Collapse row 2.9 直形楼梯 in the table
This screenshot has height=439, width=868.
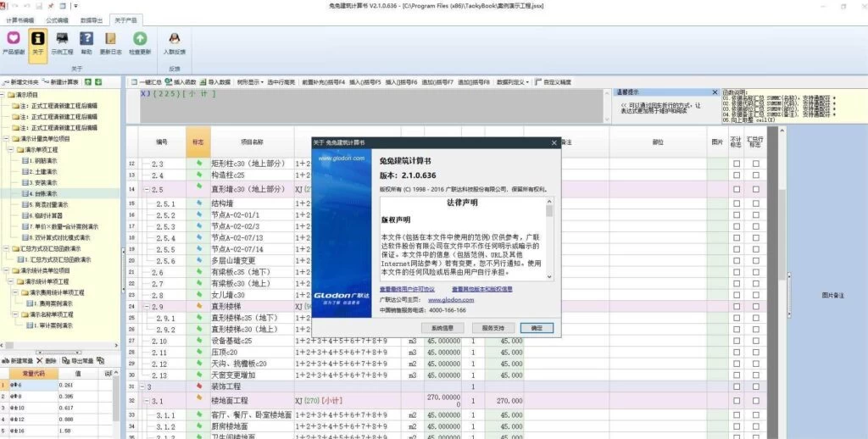[x=144, y=306]
